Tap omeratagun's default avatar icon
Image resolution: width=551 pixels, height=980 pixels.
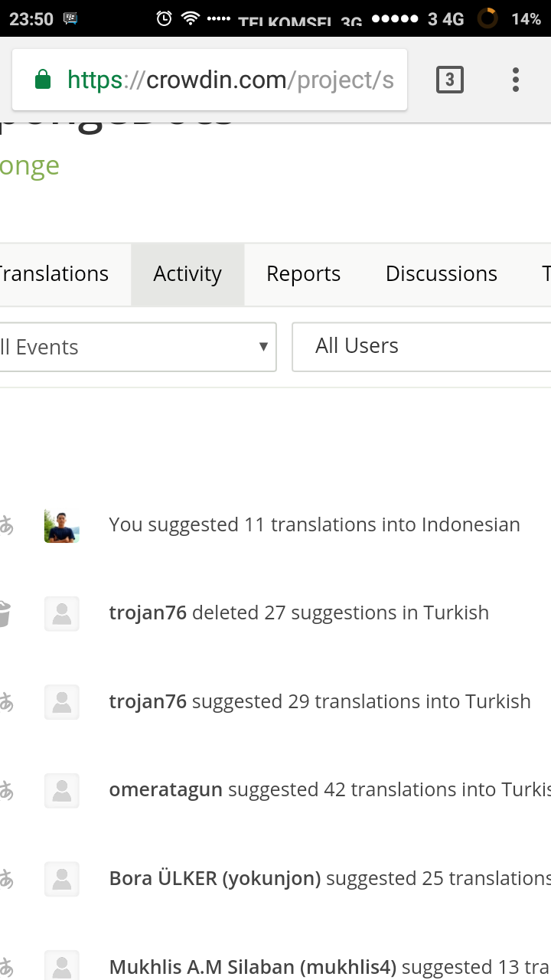(62, 790)
